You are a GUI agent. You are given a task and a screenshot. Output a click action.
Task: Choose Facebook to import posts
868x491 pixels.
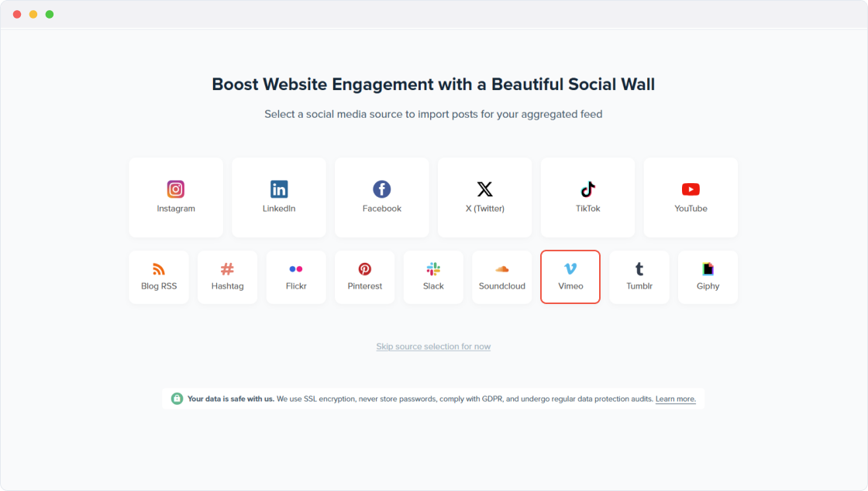(381, 197)
